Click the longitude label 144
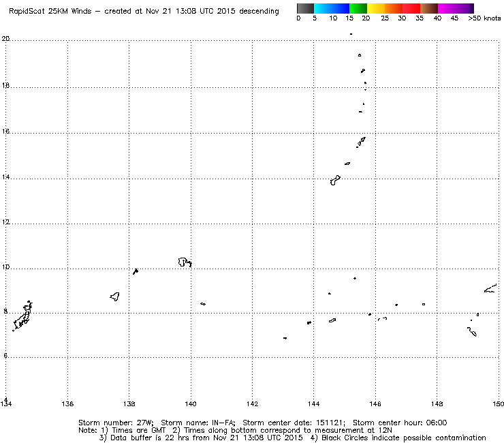The image size is (504, 443). (314, 403)
